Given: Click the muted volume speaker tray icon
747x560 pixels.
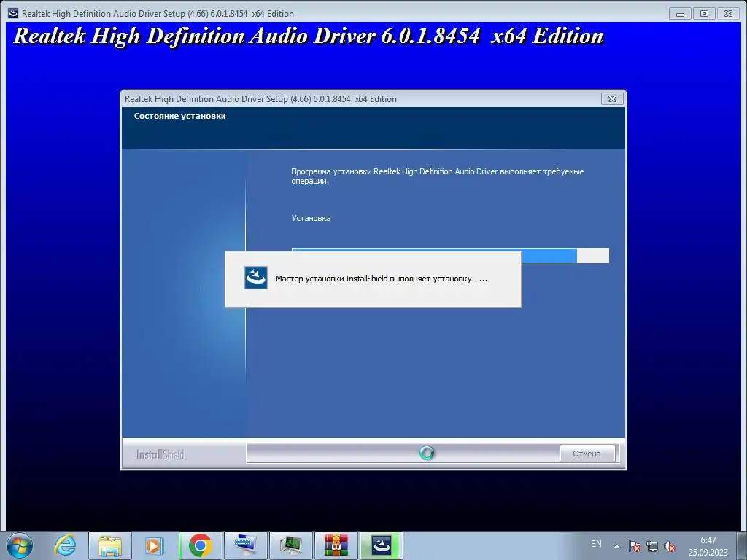Looking at the screenshot, I should 670,546.
